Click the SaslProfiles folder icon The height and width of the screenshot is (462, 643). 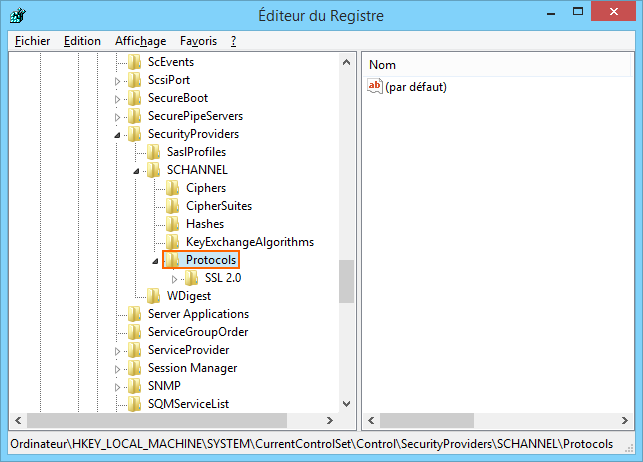[x=153, y=152]
